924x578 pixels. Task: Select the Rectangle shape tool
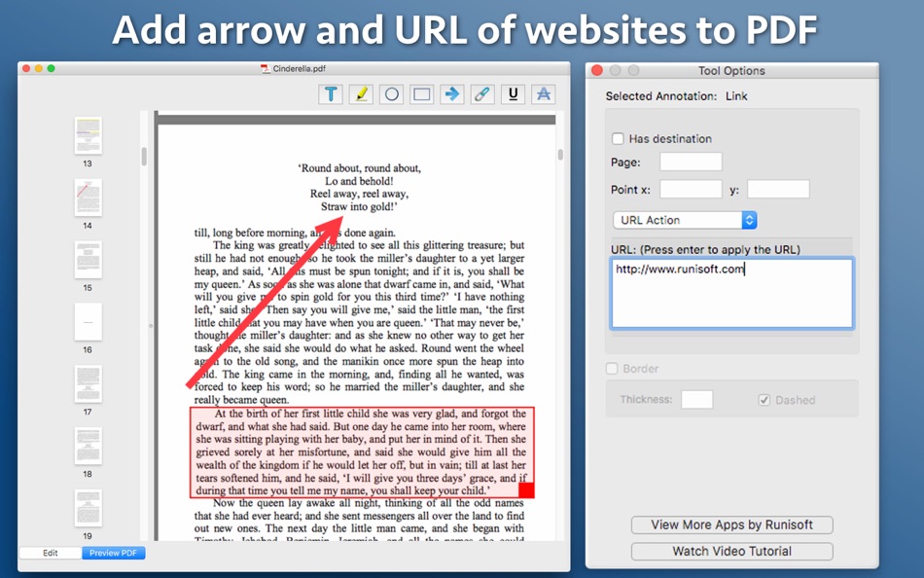tap(422, 94)
